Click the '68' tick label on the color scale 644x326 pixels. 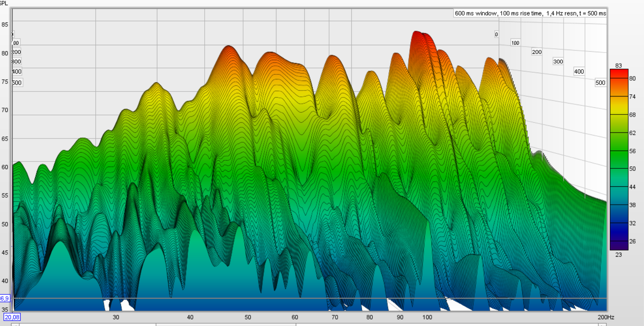[x=632, y=115]
